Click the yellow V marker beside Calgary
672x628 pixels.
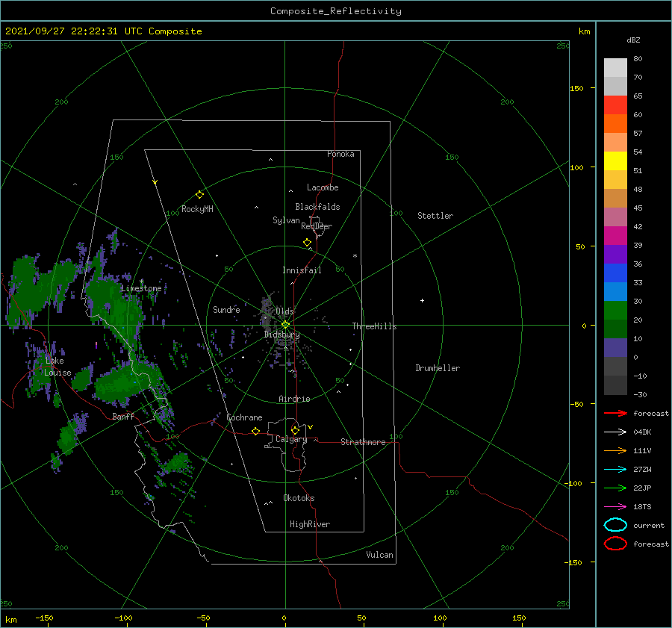311,427
